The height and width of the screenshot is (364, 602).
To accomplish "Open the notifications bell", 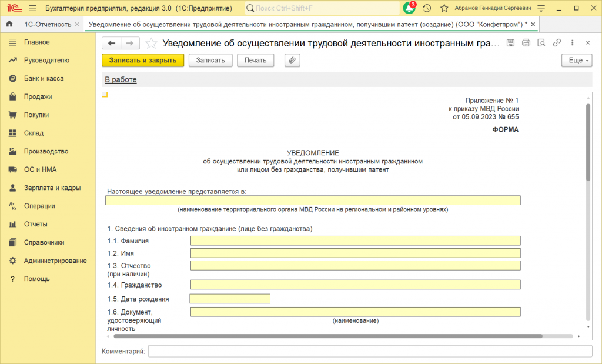I will tap(409, 9).
